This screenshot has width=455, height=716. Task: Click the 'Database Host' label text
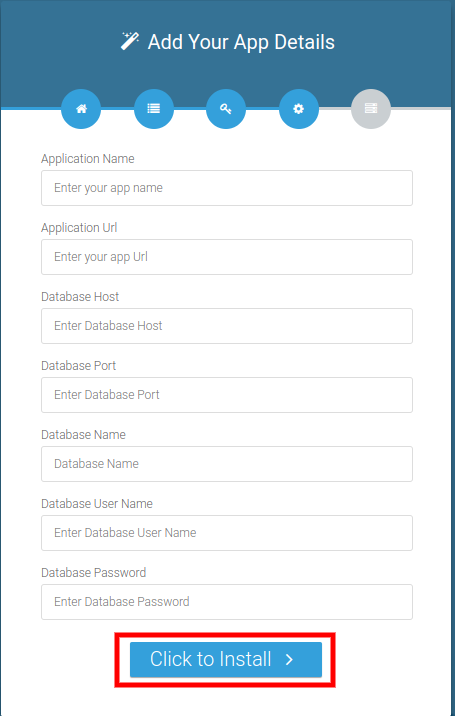80,297
